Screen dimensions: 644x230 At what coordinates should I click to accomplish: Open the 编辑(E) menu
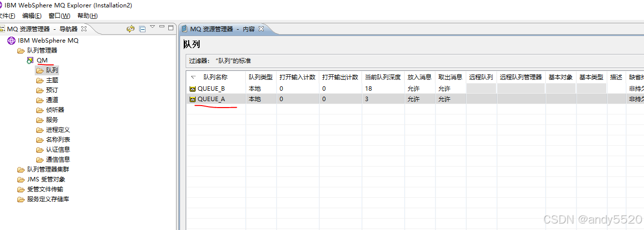pyautogui.click(x=32, y=16)
